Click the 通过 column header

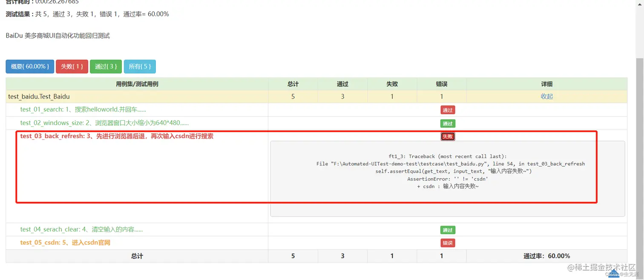point(342,84)
